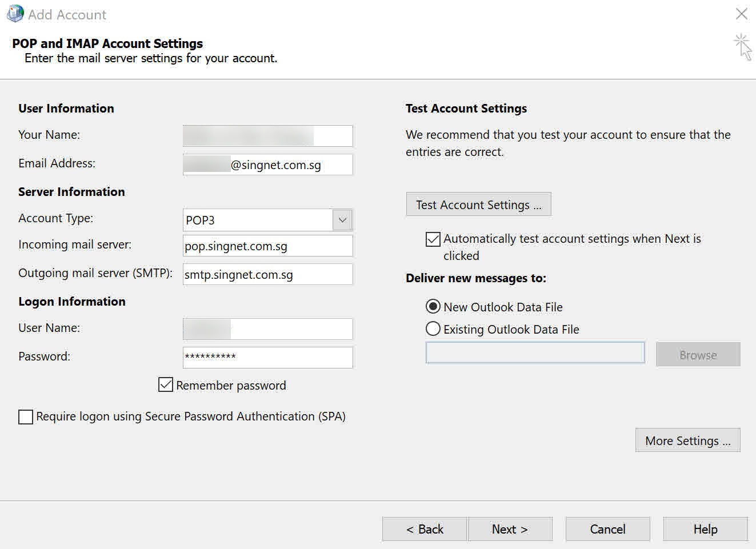Image resolution: width=756 pixels, height=549 pixels.
Task: Enable Require logon using SPA checkbox
Action: pyautogui.click(x=26, y=417)
